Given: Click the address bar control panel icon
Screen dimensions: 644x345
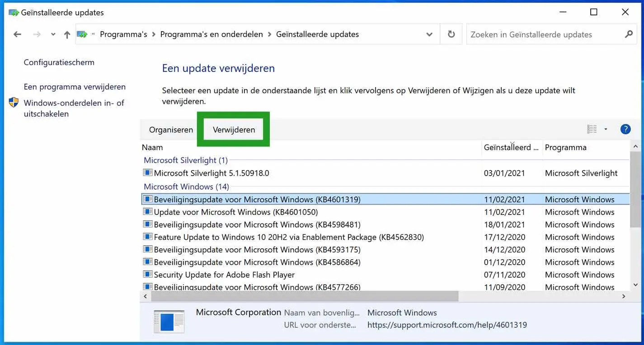Looking at the screenshot, I should click(x=82, y=34).
